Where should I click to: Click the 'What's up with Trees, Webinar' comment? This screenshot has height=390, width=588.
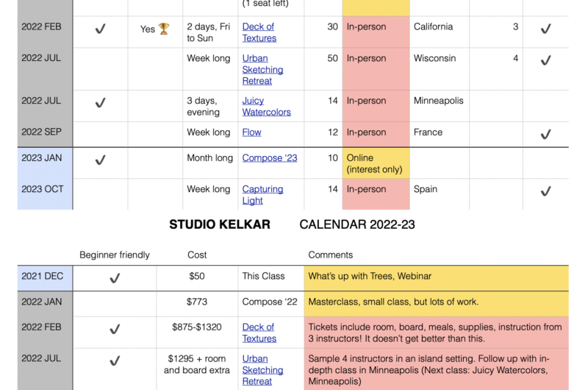click(x=437, y=278)
